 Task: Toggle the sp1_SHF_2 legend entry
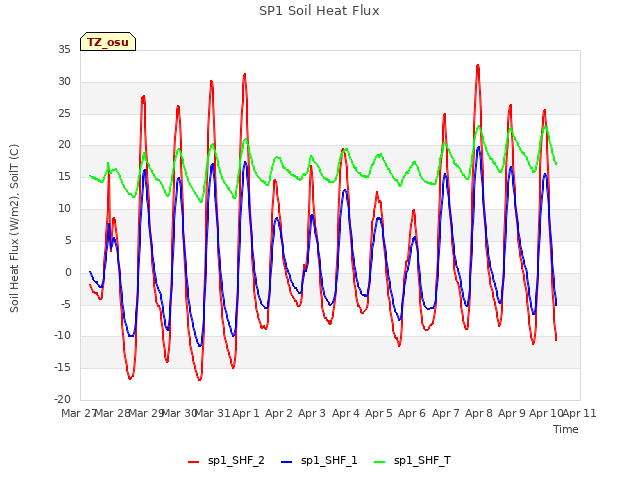226,461
